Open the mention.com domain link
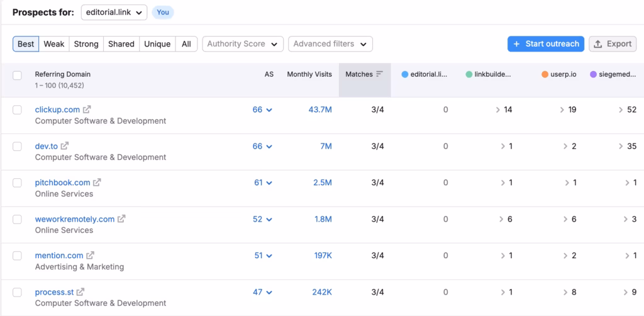644x316 pixels. pyautogui.click(x=59, y=256)
